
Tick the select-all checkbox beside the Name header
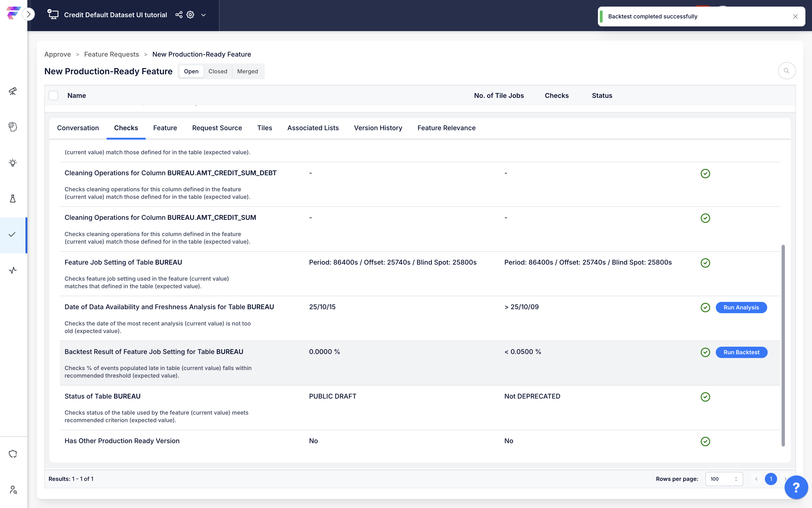(53, 96)
